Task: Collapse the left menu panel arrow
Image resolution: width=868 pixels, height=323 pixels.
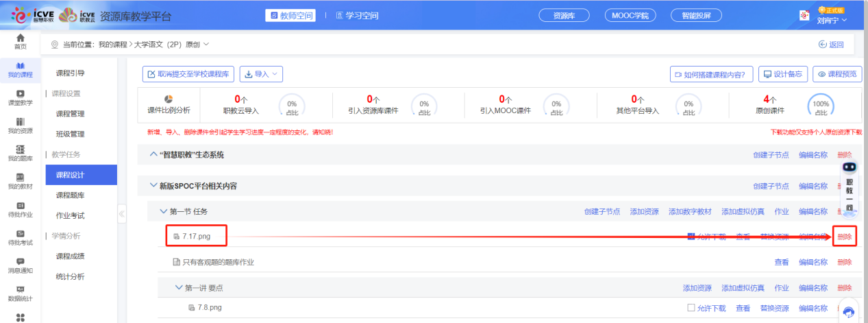Action: [122, 214]
